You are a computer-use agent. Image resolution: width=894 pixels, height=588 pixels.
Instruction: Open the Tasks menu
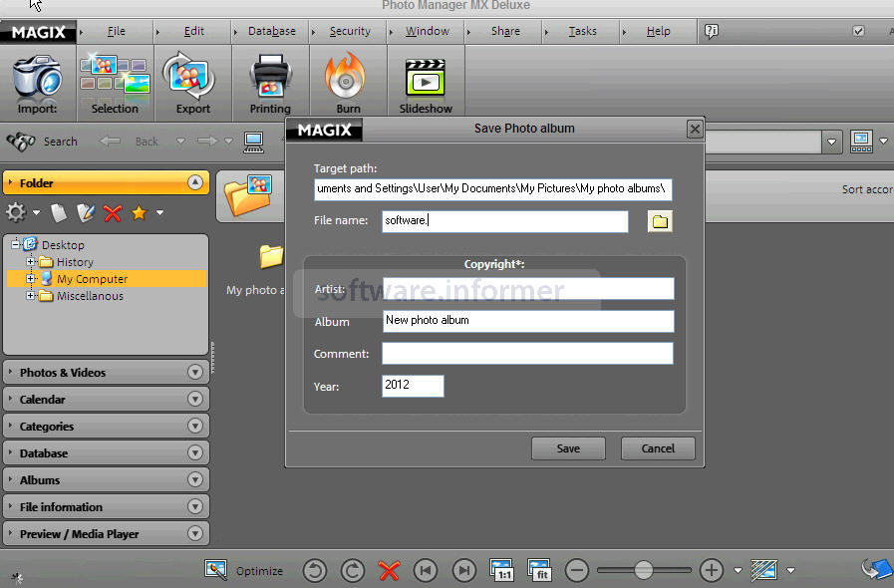583,31
